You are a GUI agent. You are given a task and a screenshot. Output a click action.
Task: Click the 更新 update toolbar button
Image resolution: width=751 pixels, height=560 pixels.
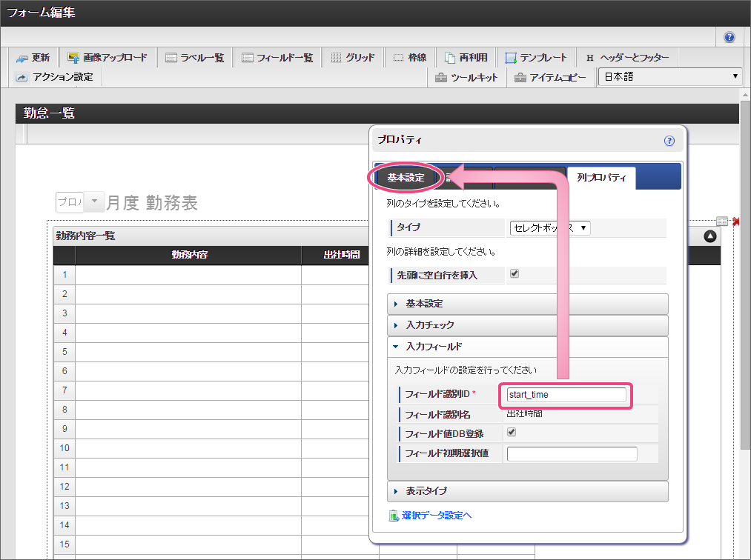(33, 58)
